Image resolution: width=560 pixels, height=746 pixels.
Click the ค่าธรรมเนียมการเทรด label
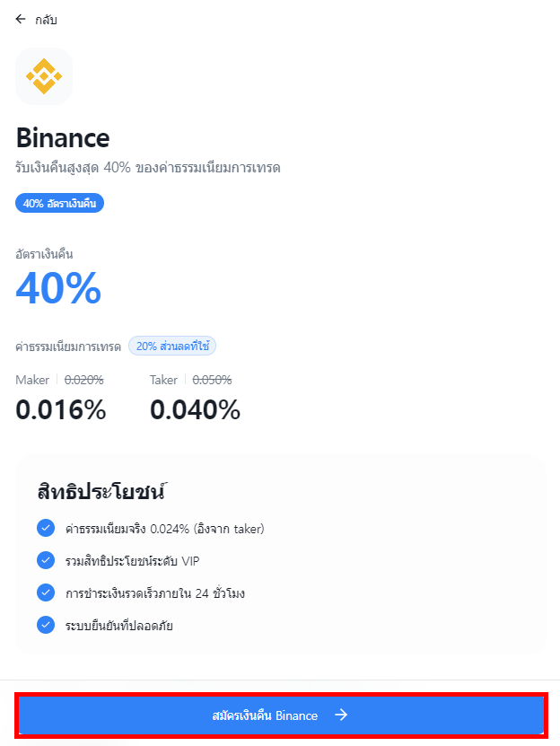coord(68,346)
